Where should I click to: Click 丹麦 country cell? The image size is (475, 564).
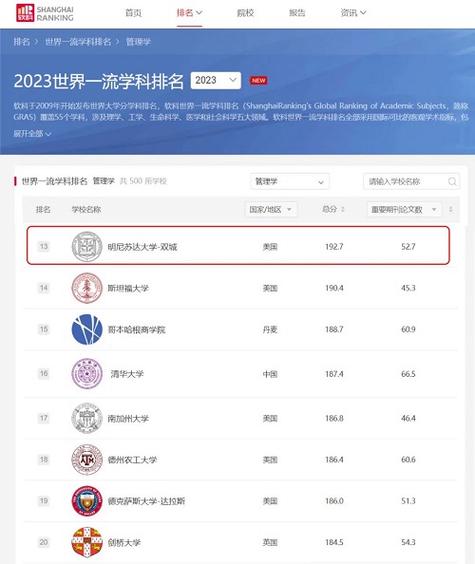point(270,329)
